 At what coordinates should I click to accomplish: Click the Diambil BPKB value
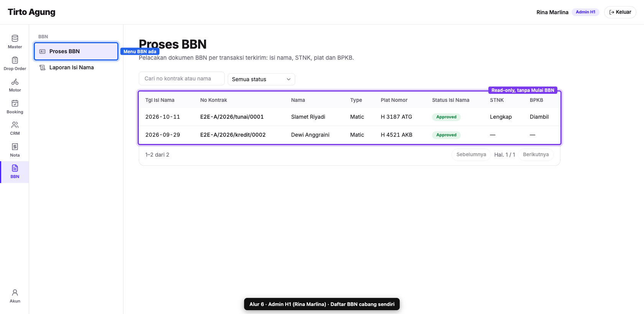click(x=539, y=117)
